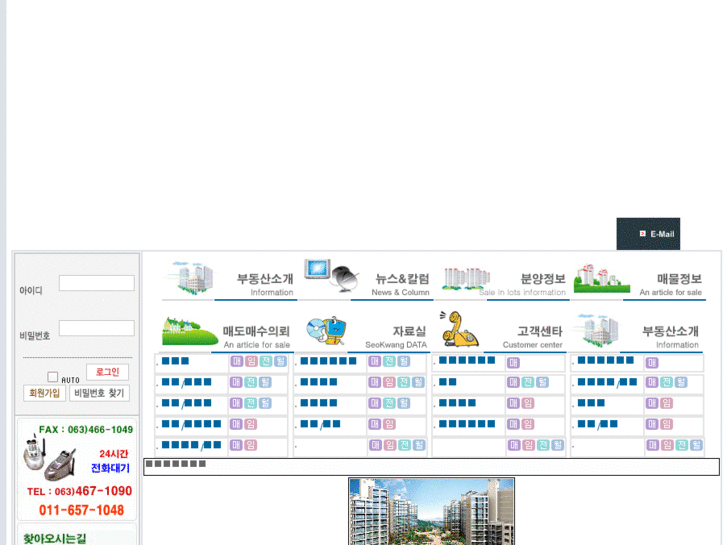Screen dimensions: 727x545
Task: Click the 임 badge in first row under 매도매수의뢰
Action: [x=251, y=361]
